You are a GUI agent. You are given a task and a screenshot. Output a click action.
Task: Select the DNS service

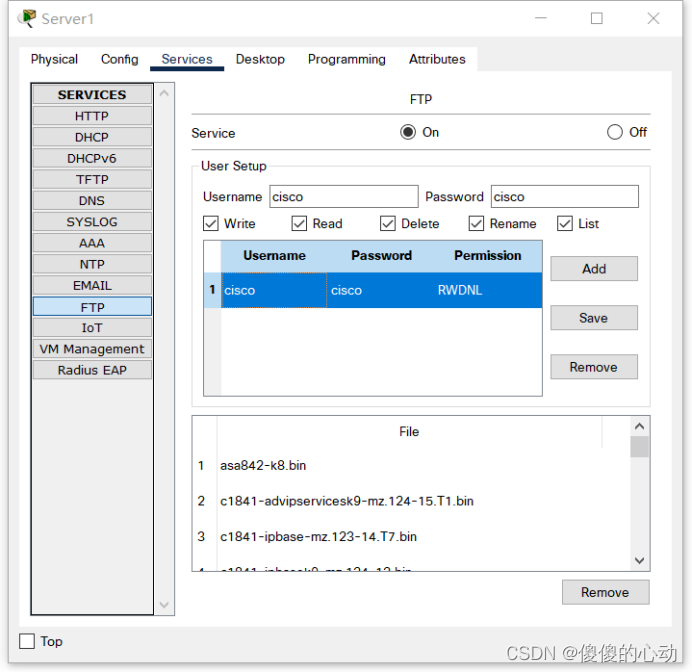click(92, 201)
